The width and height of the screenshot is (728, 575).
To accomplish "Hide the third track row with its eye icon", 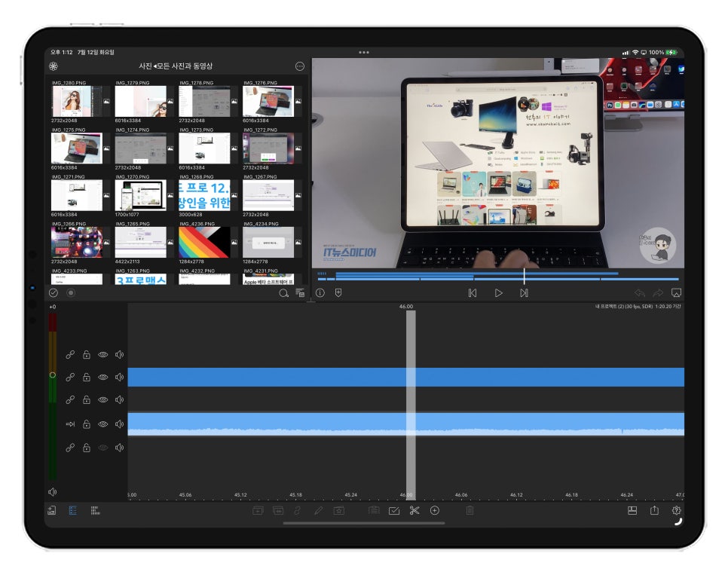I will (x=103, y=399).
